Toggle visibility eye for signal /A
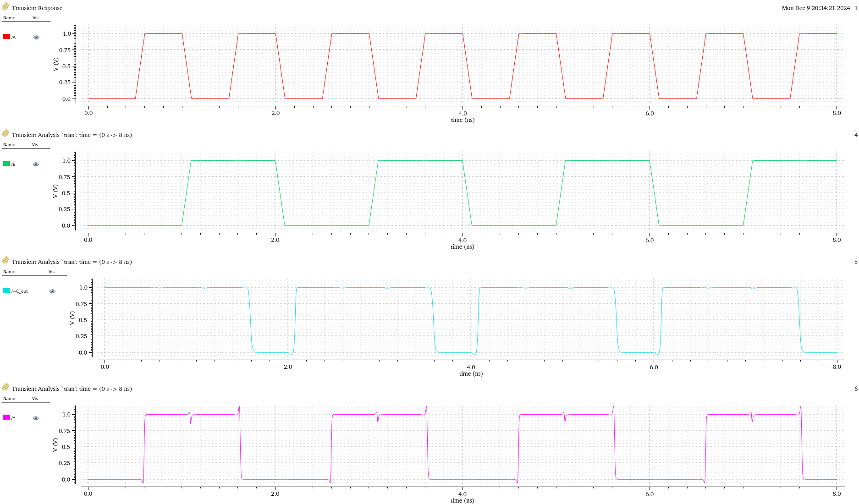This screenshot has height=504, width=859. (36, 38)
